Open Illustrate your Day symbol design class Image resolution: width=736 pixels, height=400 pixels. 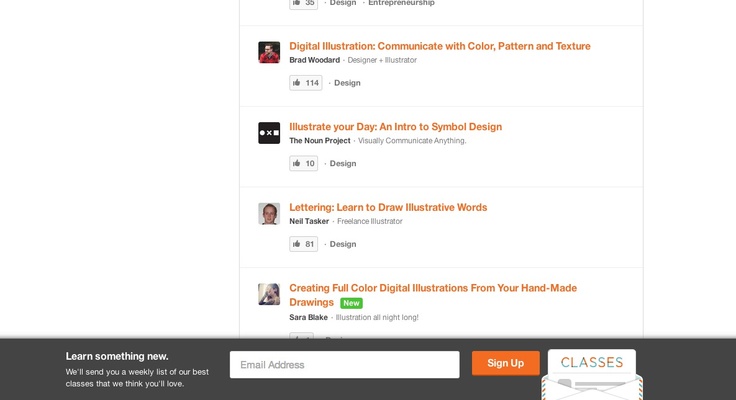(x=395, y=127)
